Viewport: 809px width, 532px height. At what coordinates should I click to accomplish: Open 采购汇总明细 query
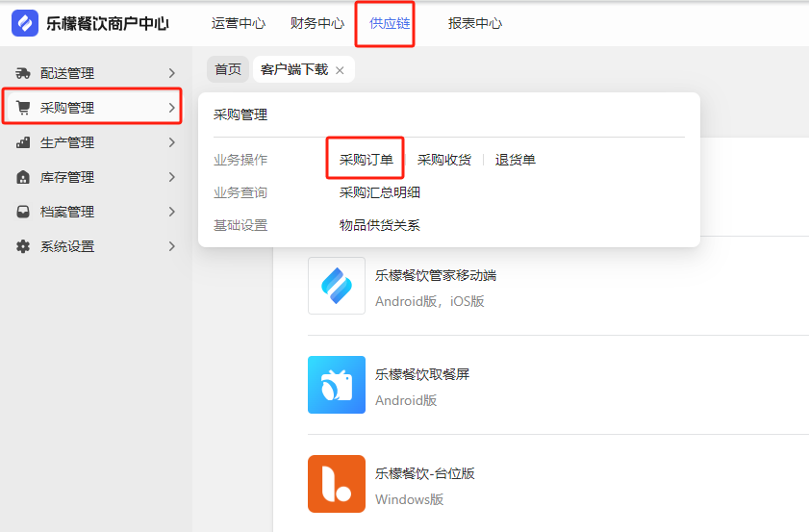(380, 192)
